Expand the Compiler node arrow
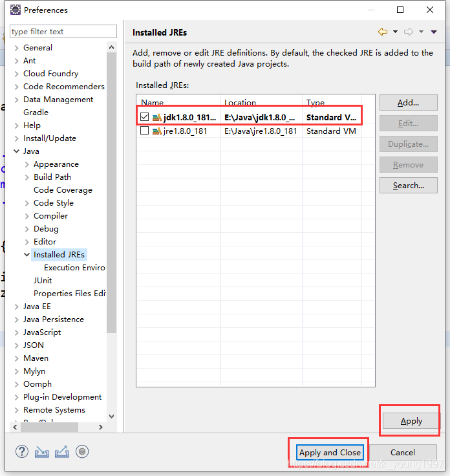This screenshot has width=450, height=476. point(27,216)
